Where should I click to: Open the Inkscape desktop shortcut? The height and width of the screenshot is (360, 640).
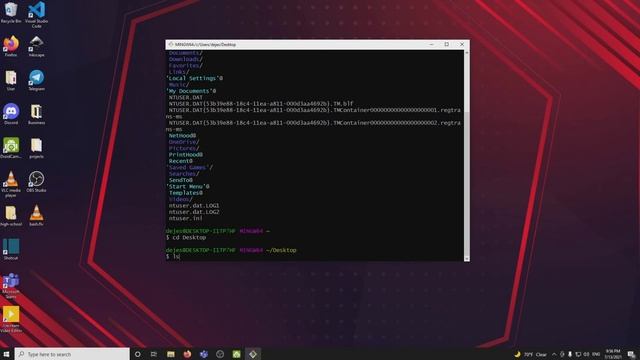[36, 46]
